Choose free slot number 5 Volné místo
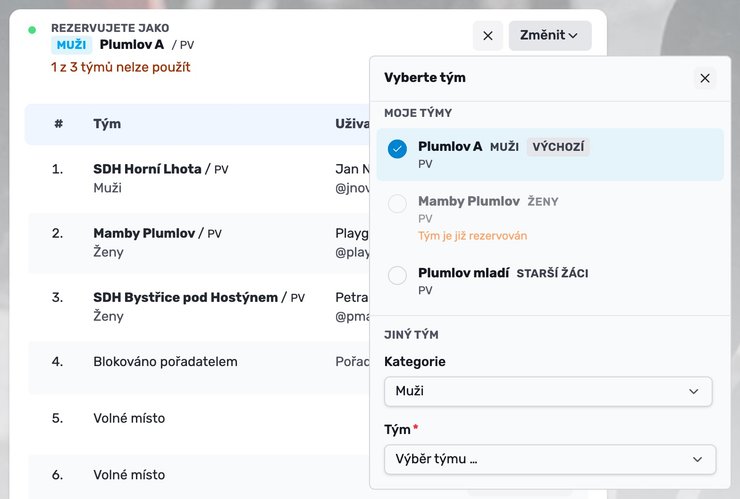 198,418
